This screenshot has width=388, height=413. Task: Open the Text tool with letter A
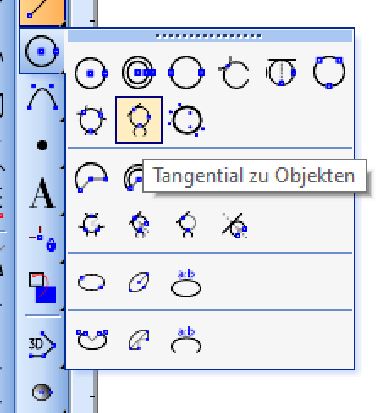42,193
